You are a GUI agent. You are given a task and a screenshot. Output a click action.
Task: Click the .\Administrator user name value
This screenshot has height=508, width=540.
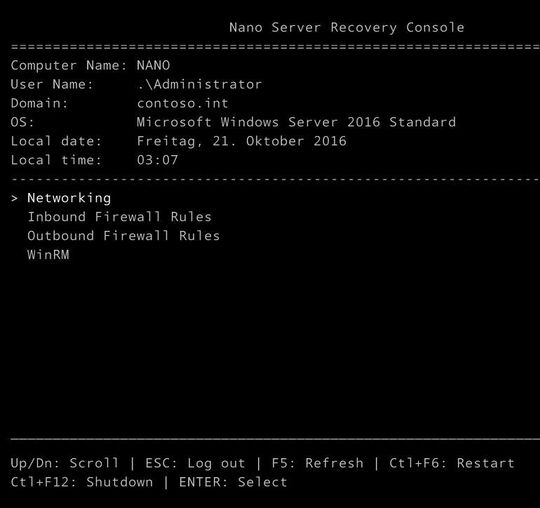click(x=199, y=84)
